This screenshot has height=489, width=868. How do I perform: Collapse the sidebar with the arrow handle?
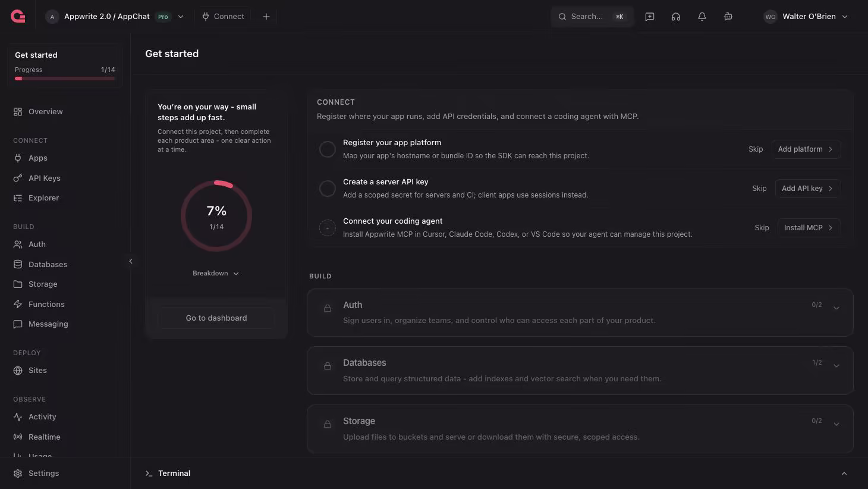[131, 261]
